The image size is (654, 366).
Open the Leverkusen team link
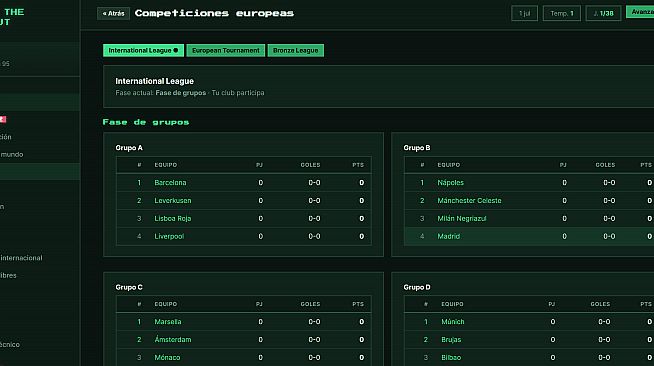click(x=173, y=201)
